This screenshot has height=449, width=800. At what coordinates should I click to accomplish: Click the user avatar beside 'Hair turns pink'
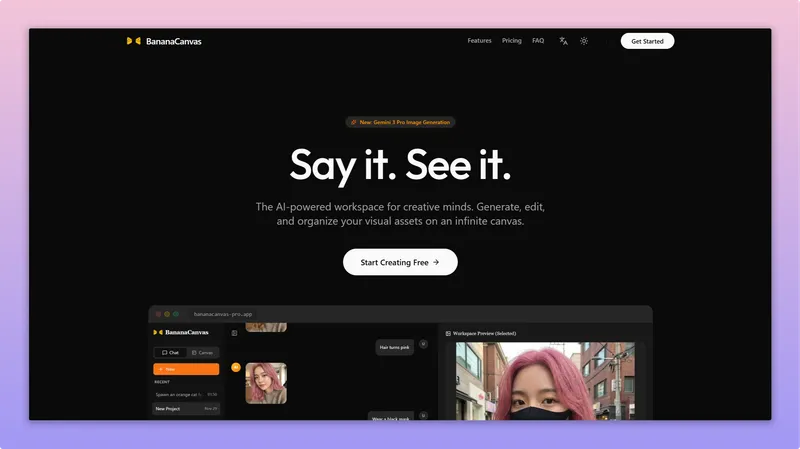click(x=423, y=344)
